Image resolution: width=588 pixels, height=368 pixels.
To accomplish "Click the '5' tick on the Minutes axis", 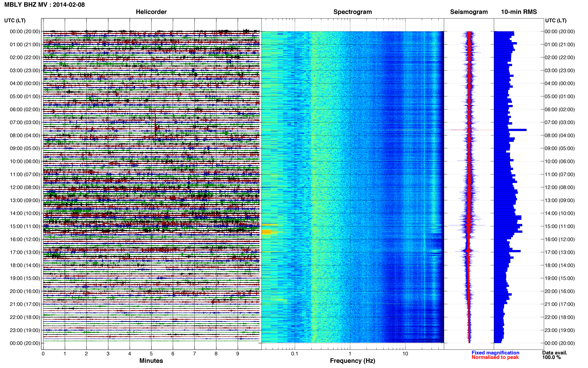I will click(151, 354).
